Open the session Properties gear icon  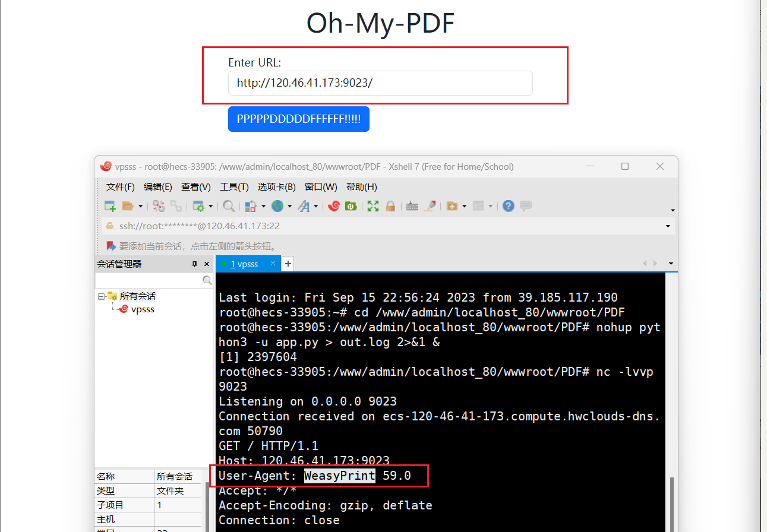(x=198, y=206)
